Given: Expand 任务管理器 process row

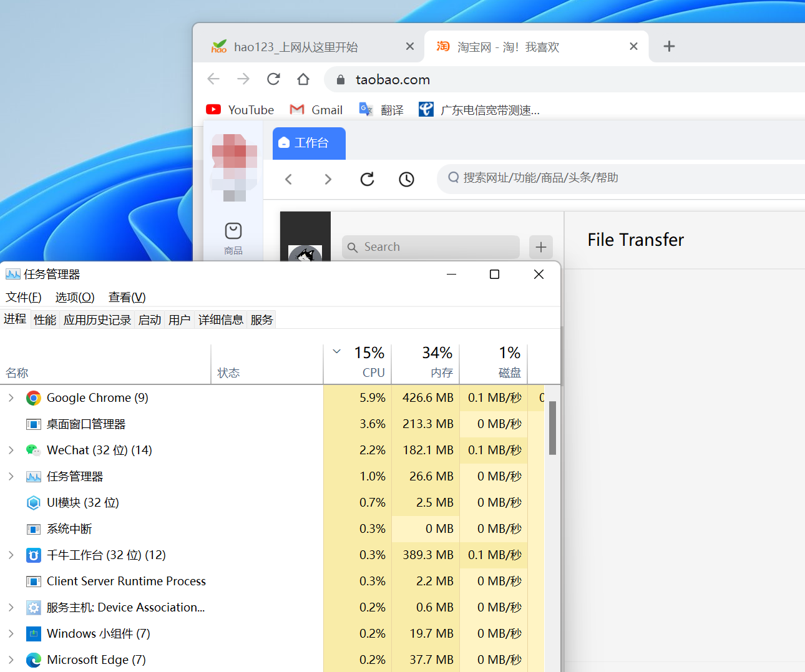Looking at the screenshot, I should (x=11, y=476).
